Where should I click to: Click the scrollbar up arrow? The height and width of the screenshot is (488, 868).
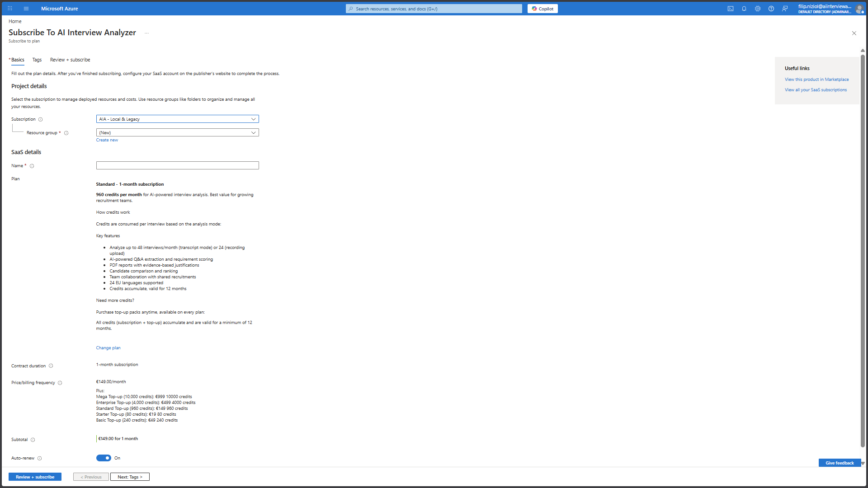[x=863, y=50]
